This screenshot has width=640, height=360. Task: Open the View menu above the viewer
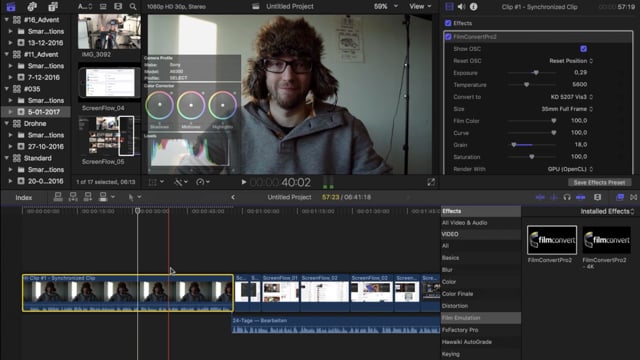[420, 7]
